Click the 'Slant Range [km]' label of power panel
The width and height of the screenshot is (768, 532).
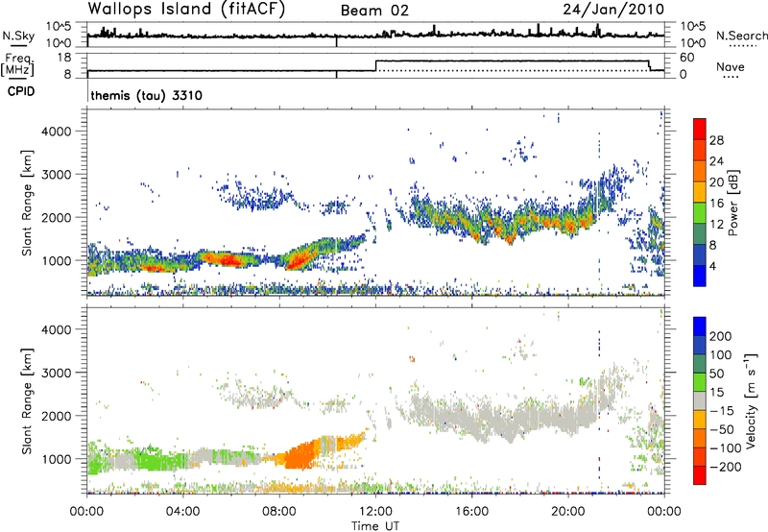point(27,203)
